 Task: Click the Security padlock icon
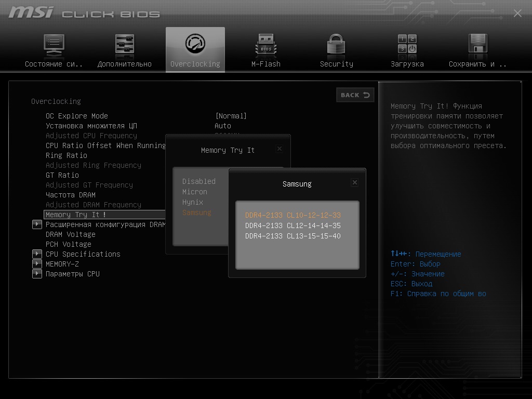click(336, 44)
